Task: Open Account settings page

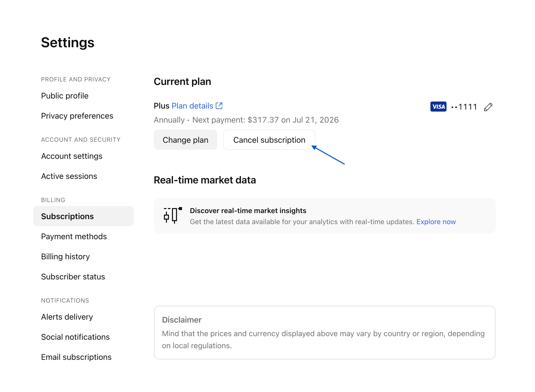Action: click(x=72, y=156)
